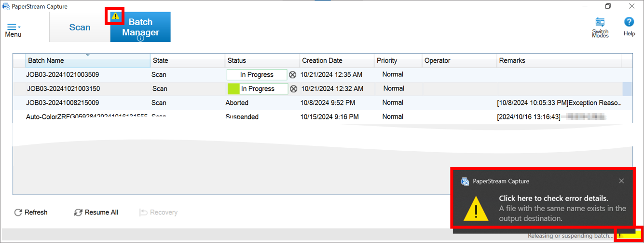Sort by Creation Date column header
Viewport: 644px width, 243px height.
(x=337, y=60)
